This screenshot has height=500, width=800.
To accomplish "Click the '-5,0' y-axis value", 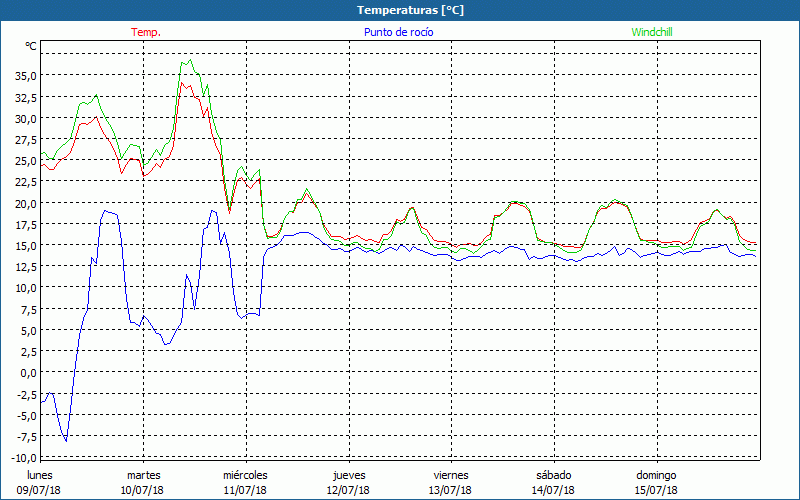I will (x=27, y=415).
